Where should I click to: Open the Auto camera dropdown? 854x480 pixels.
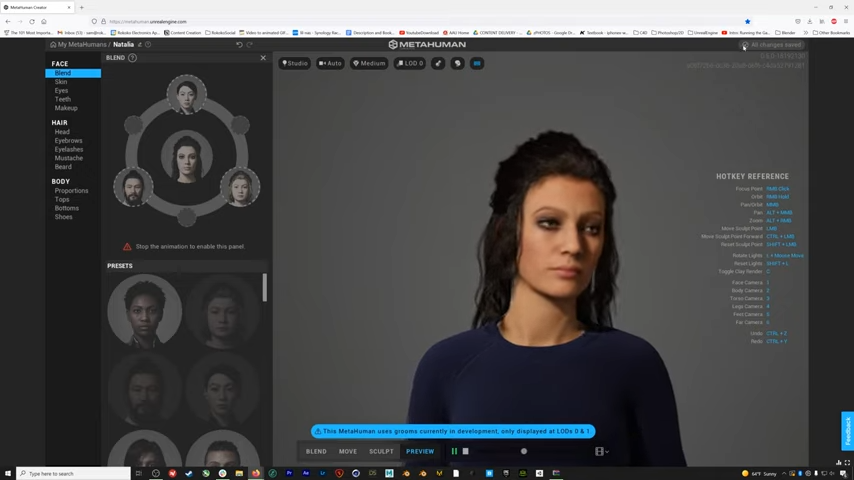coord(330,63)
